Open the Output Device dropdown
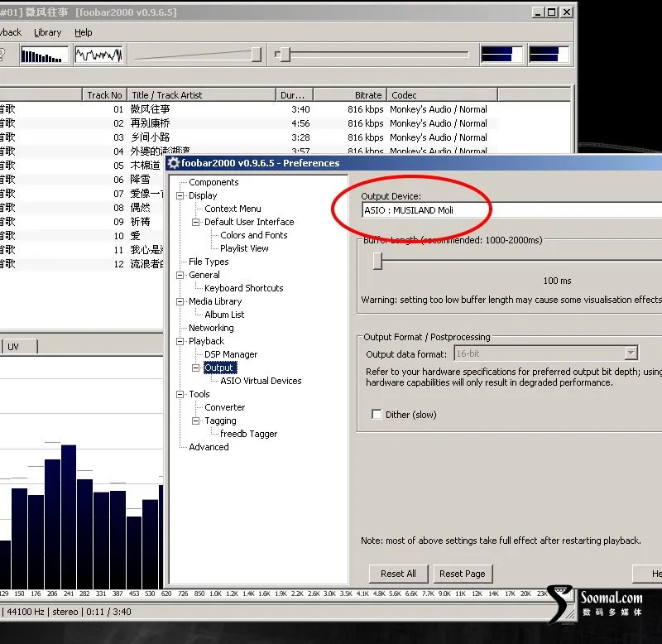662x644 pixels. coord(511,210)
